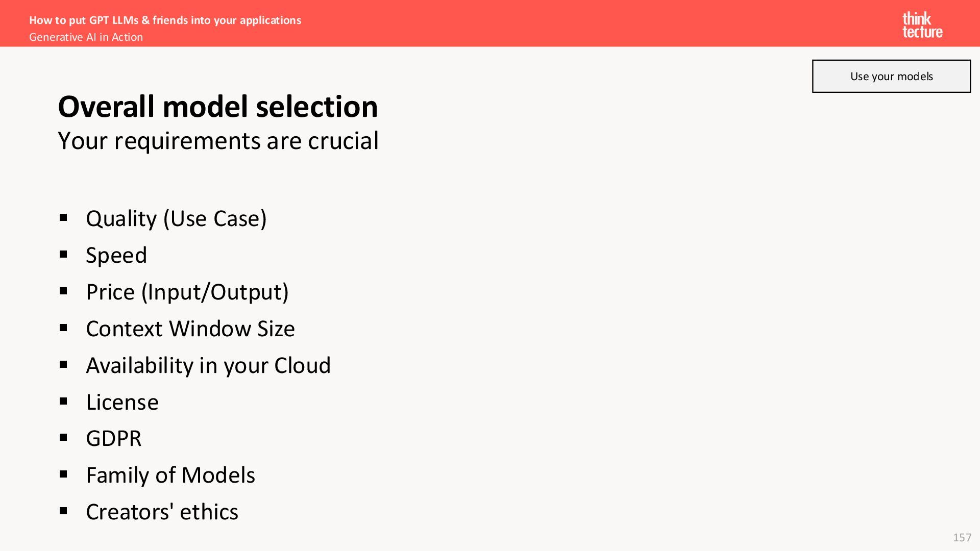Select the 'Price (Input/Output)' bullet

187,292
